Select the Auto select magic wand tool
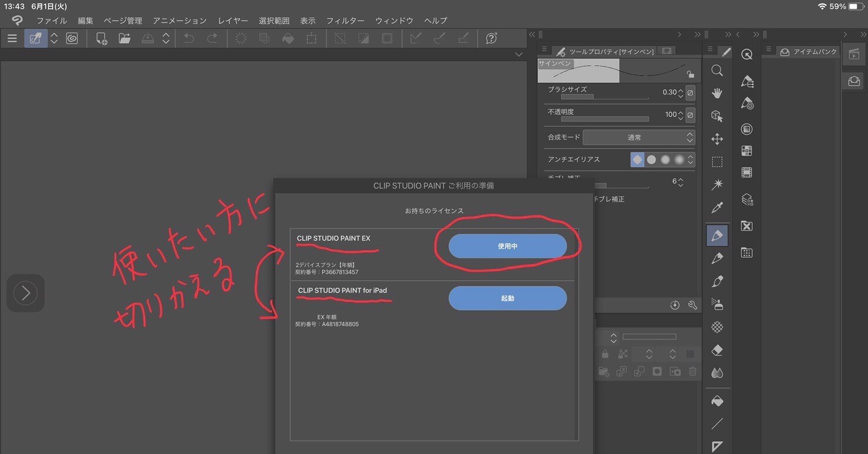This screenshot has width=868, height=454. pos(716,185)
